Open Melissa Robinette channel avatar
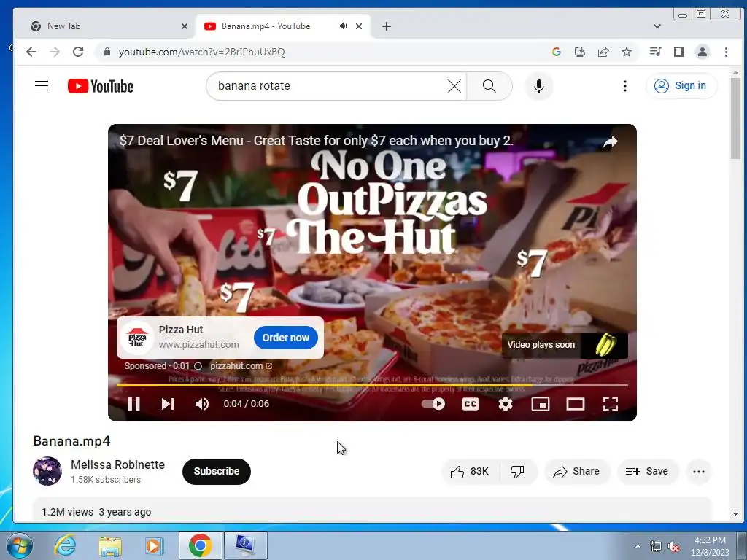 (47, 471)
